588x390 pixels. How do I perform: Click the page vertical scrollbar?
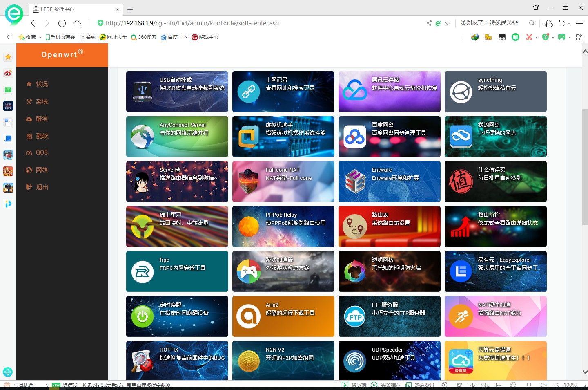coord(585,166)
